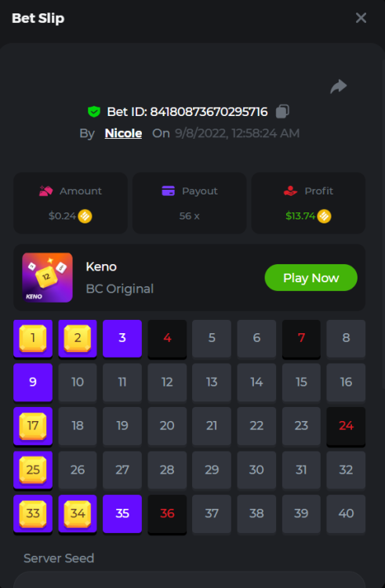Select gem tile number 1

33,338
